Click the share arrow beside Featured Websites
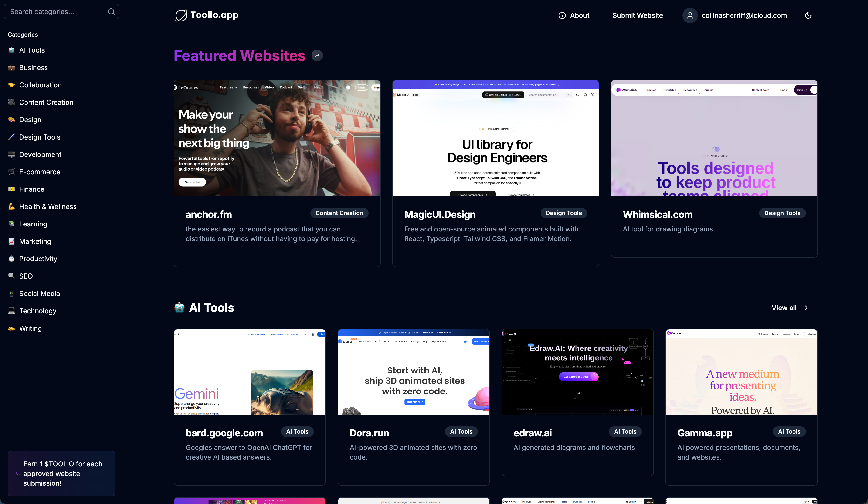Viewport: 868px width, 504px height. pyautogui.click(x=317, y=56)
